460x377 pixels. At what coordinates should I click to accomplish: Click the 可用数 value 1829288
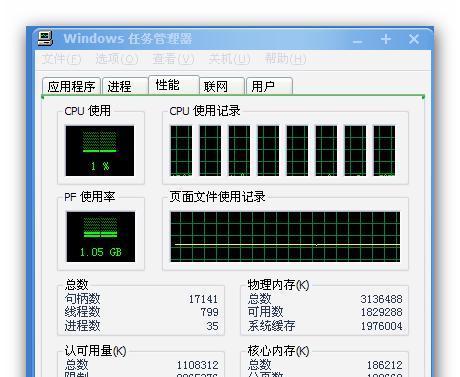pyautogui.click(x=381, y=312)
